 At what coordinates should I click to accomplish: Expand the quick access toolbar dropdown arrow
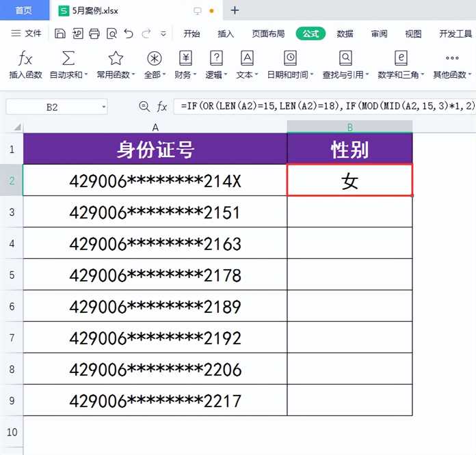pos(163,33)
